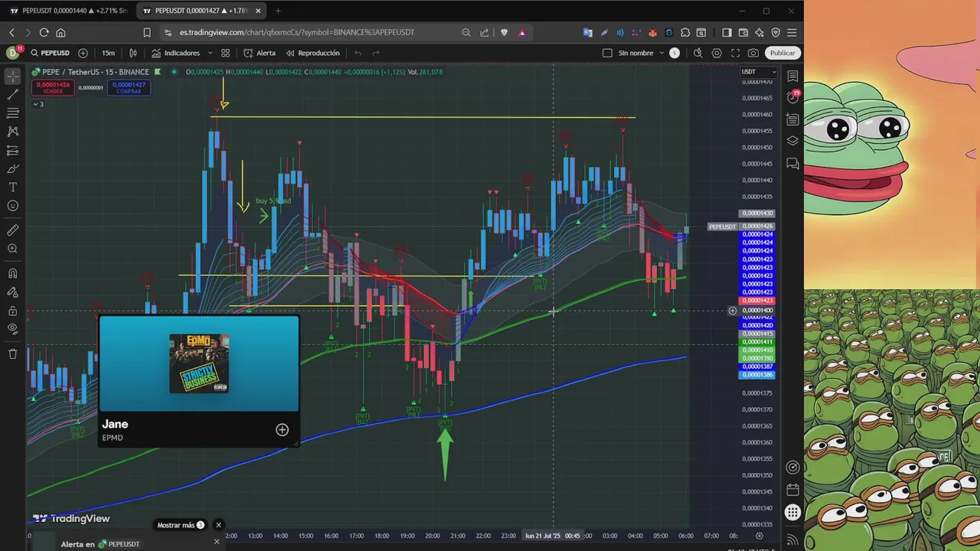Select the zoom in tool
Viewport: 980px width, 551px height.
12,249
